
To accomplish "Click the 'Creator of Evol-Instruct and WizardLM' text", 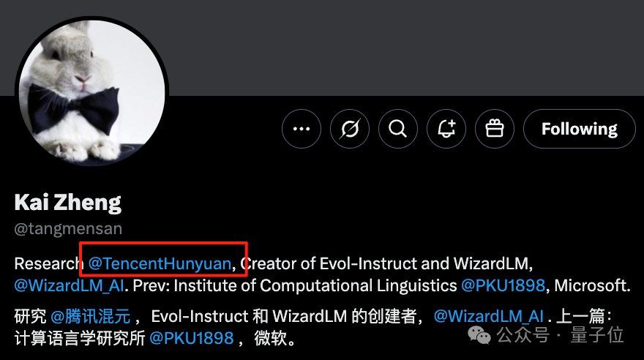I will (x=386, y=263).
